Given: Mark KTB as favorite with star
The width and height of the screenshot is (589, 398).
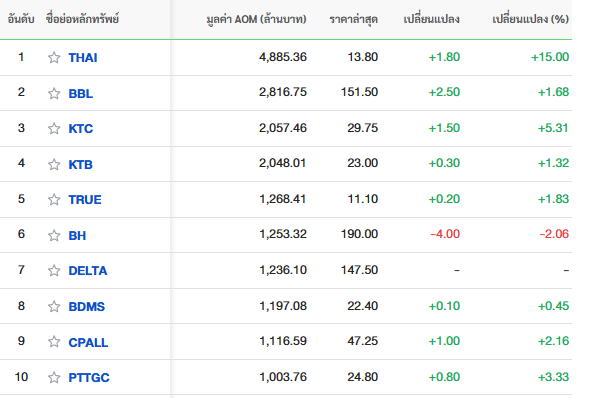Looking at the screenshot, I should click(54, 164).
